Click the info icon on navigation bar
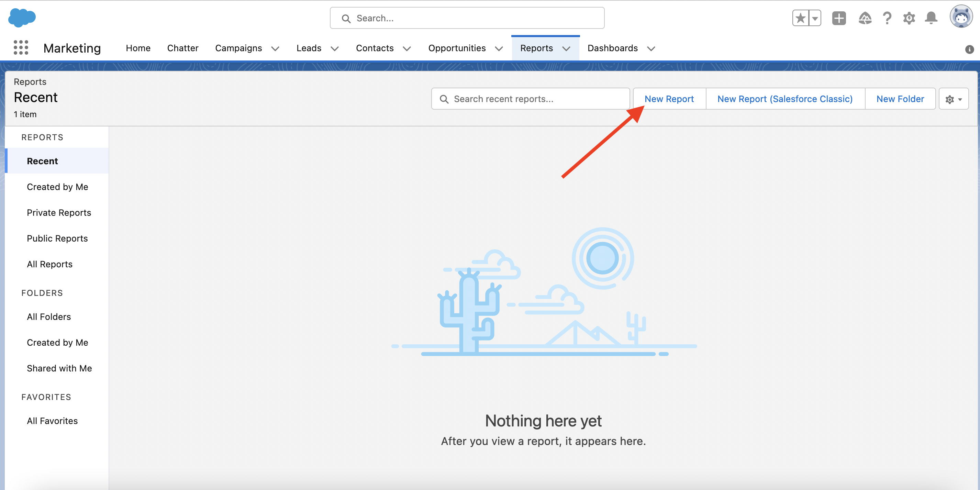Screen dimensions: 980x490 coord(969,49)
